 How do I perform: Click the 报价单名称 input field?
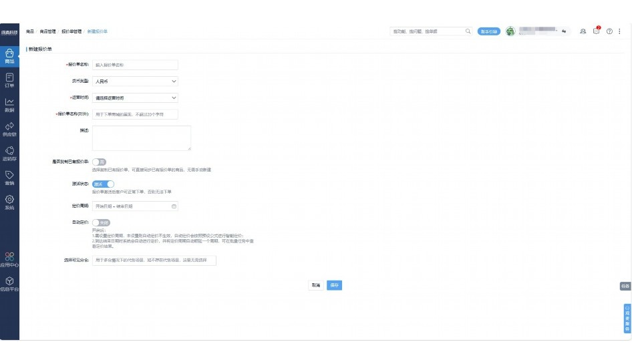click(x=135, y=65)
